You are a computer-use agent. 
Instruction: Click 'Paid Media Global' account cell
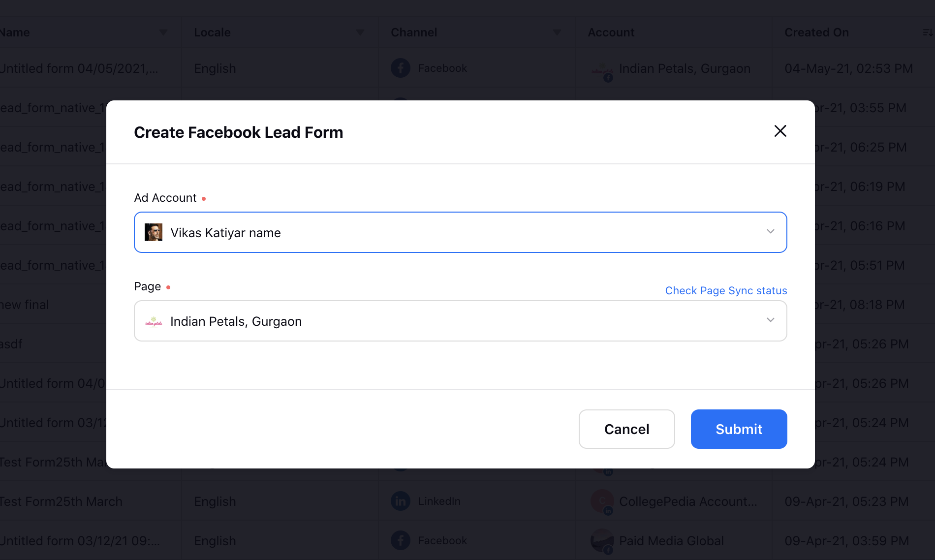click(x=671, y=541)
